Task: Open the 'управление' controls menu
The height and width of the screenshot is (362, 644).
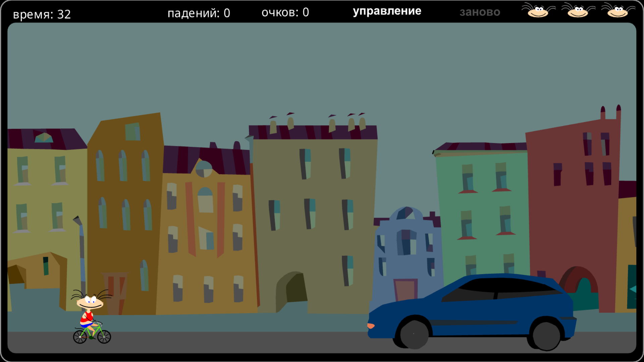Action: [x=387, y=11]
